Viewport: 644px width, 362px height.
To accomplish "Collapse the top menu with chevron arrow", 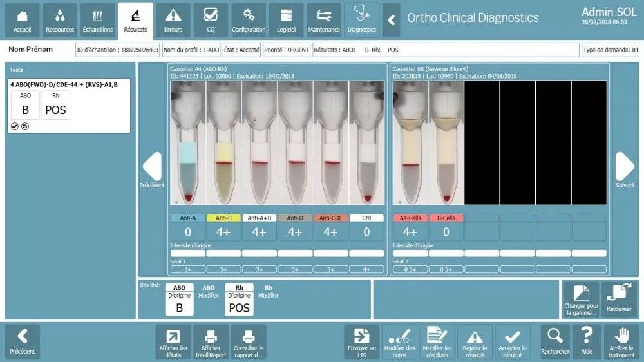I will pos(391,20).
